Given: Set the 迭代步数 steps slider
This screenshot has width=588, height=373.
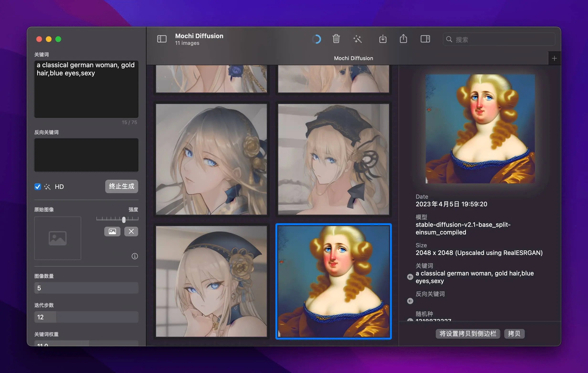Looking at the screenshot, I should [x=86, y=317].
